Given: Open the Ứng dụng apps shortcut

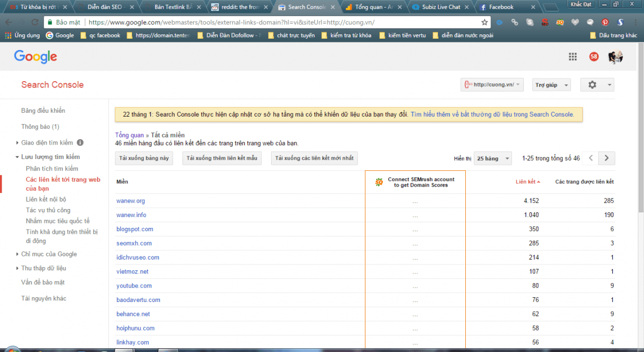Looking at the screenshot, I should 23,35.
